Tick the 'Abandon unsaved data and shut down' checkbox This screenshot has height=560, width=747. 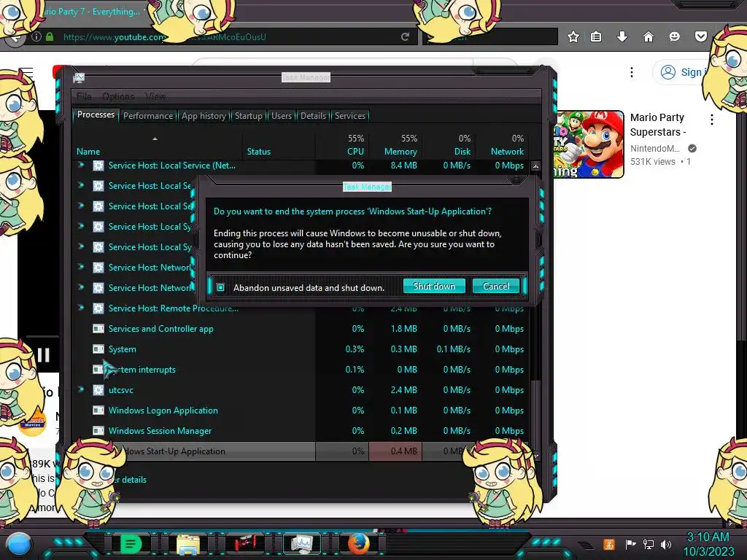tap(220, 287)
